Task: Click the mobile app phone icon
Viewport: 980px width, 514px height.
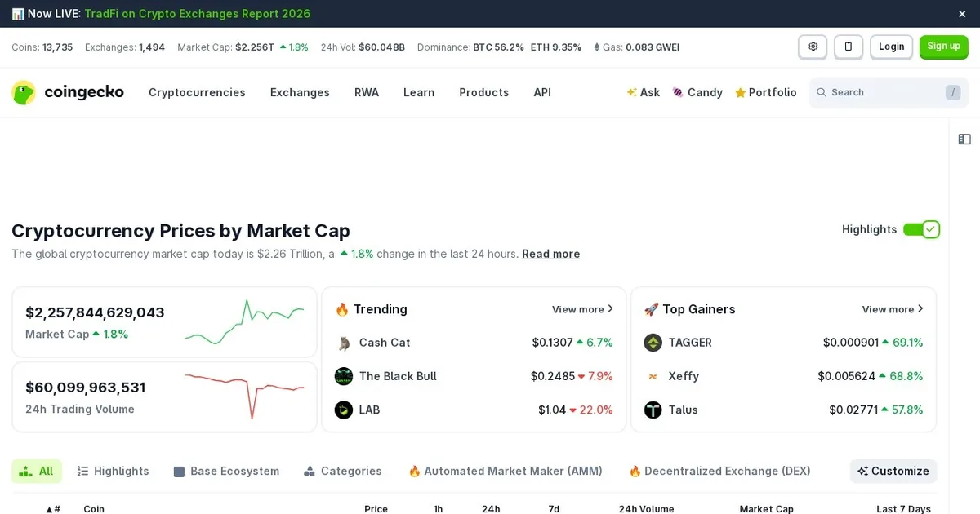Action: click(849, 47)
